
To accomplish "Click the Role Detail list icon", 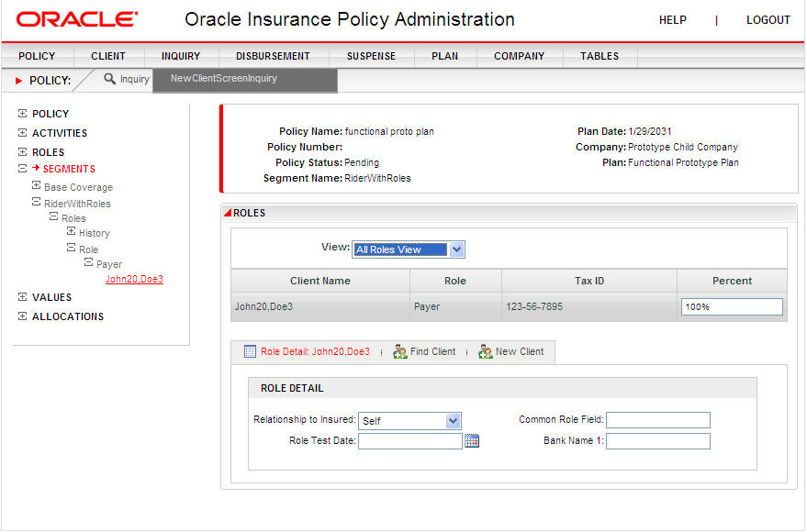I will (x=250, y=351).
